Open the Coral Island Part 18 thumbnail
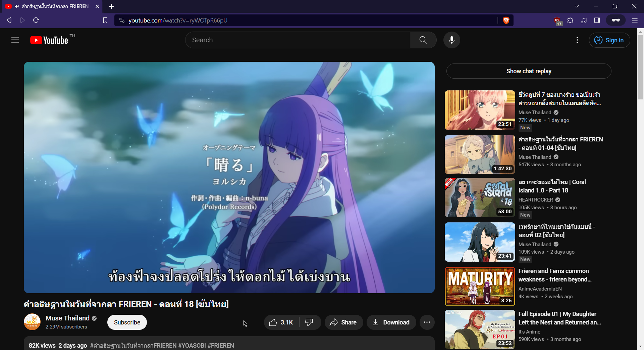 (x=480, y=198)
